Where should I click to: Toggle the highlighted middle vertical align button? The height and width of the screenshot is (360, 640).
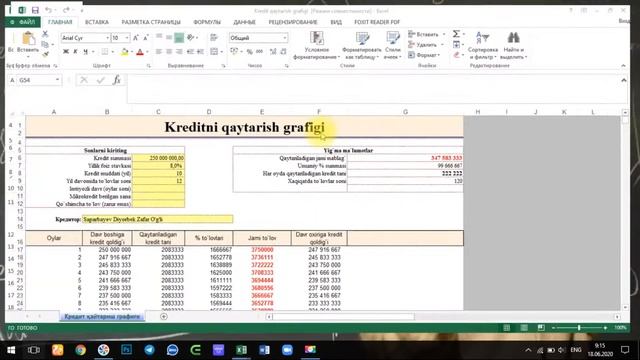click(179, 38)
